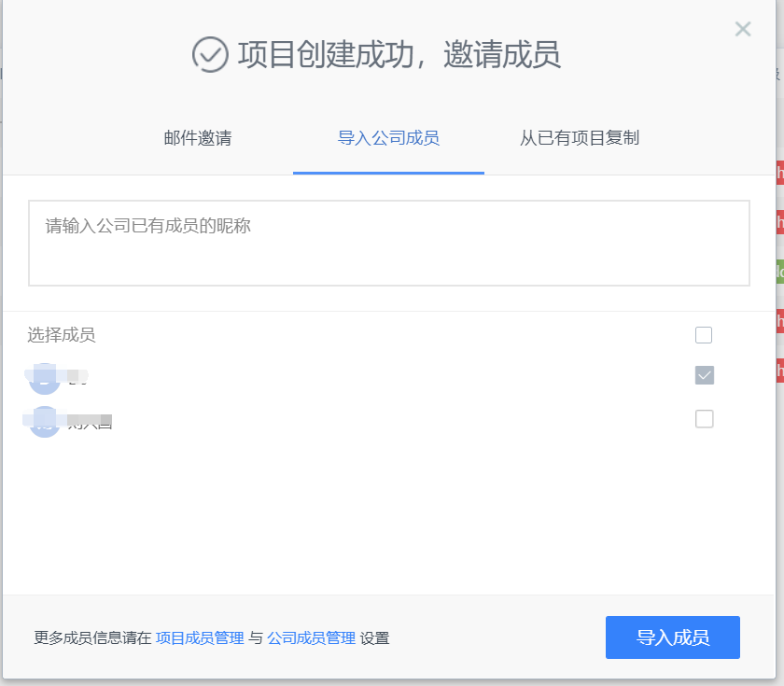The height and width of the screenshot is (686, 784).
Task: Click the second red tab on right edge
Action: click(x=780, y=222)
